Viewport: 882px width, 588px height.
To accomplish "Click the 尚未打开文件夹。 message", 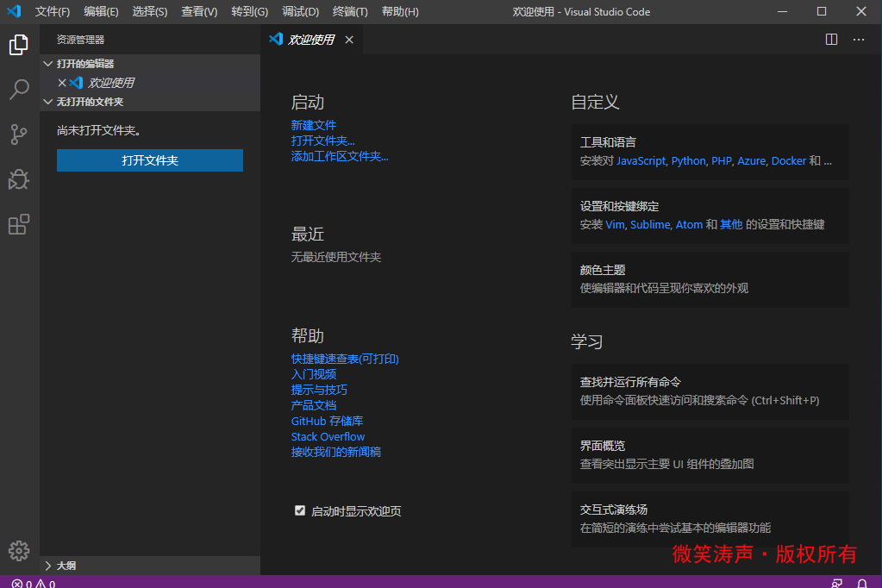I will pos(98,130).
